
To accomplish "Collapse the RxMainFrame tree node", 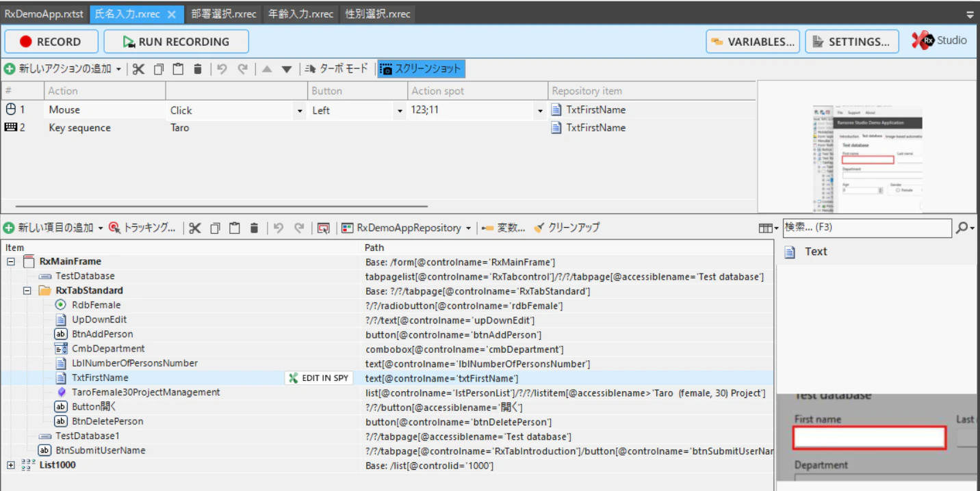I will pyautogui.click(x=11, y=261).
